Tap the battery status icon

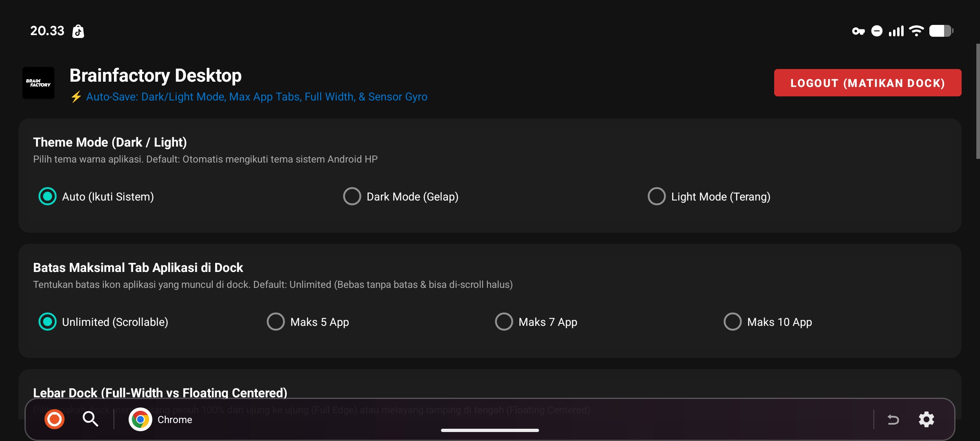click(x=941, y=31)
